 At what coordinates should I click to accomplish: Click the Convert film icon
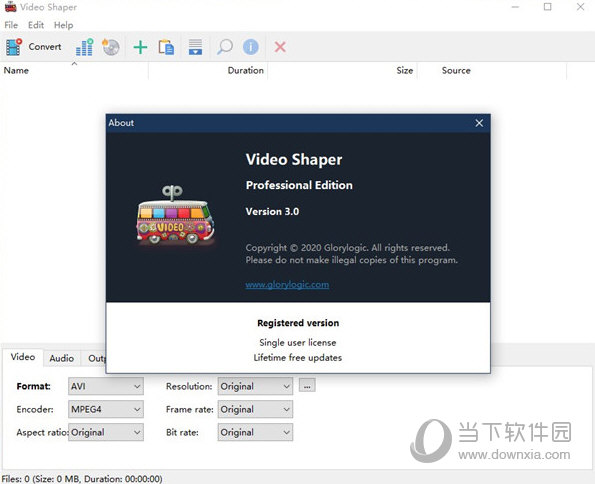14,47
